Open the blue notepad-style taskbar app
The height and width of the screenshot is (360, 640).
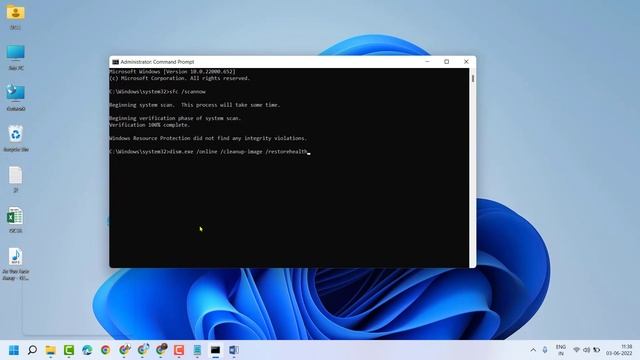[x=197, y=350]
